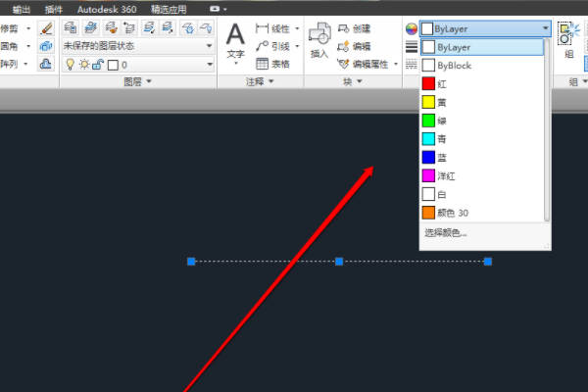Switch to the 输出 ribbon tab
The width and height of the screenshot is (588, 392).
pyautogui.click(x=21, y=9)
